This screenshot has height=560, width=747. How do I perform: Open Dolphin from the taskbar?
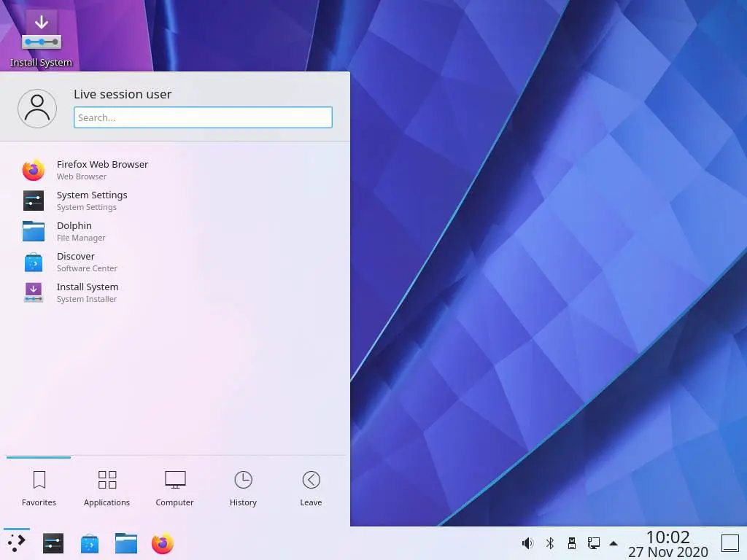click(x=126, y=543)
